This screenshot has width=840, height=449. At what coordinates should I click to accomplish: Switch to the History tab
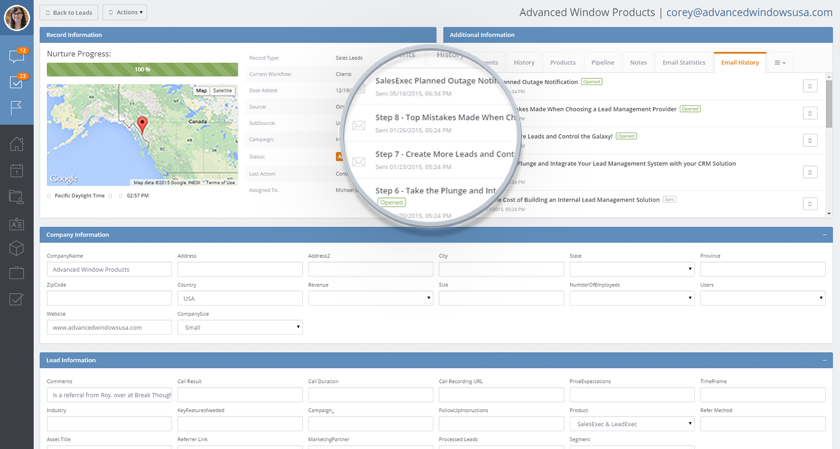(524, 63)
